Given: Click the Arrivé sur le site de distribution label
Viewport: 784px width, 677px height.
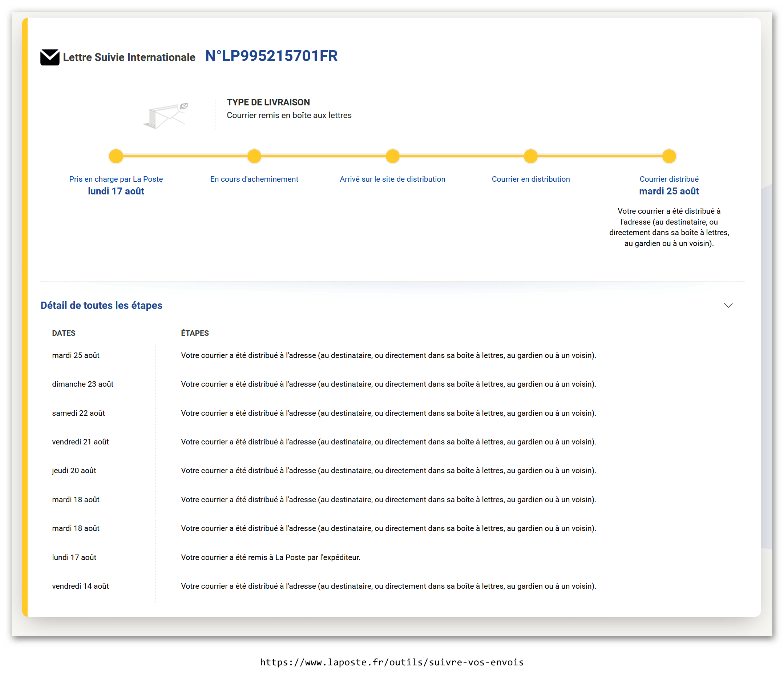Looking at the screenshot, I should 392,179.
